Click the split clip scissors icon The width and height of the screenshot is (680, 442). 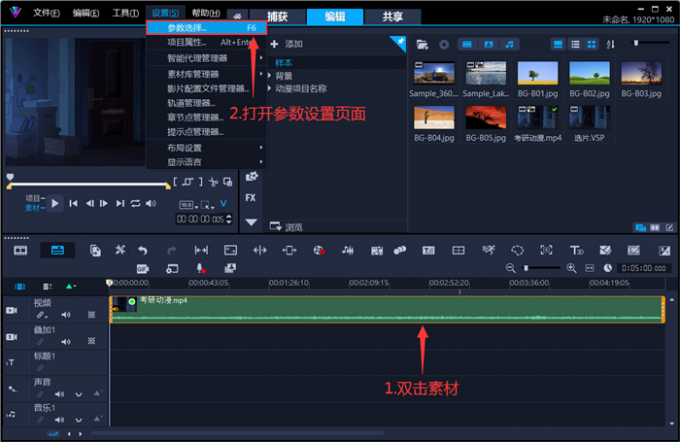pyautogui.click(x=213, y=182)
